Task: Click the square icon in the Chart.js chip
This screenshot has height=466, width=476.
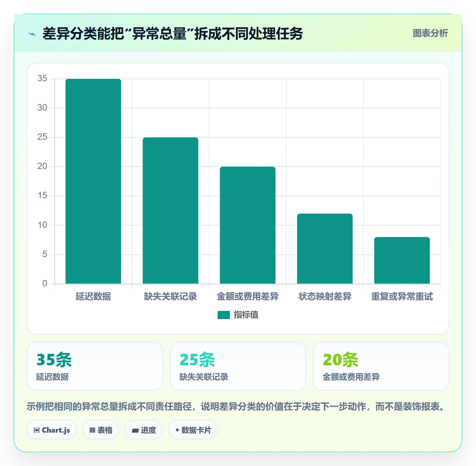Action: coord(37,430)
